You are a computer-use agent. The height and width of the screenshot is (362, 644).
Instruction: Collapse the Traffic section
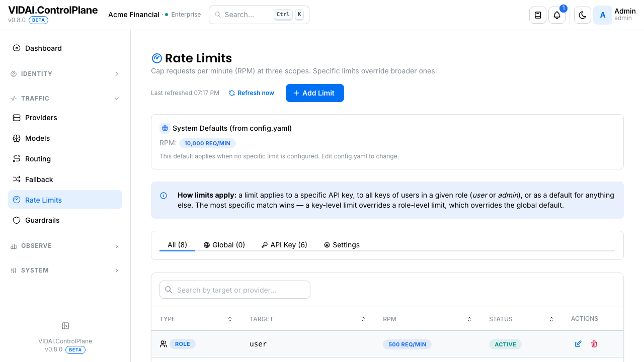tap(65, 99)
